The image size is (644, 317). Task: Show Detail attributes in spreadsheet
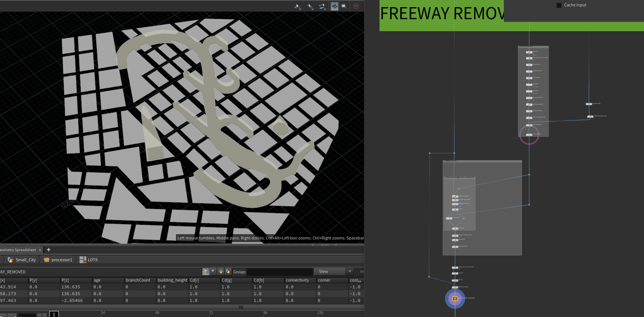pos(228,271)
